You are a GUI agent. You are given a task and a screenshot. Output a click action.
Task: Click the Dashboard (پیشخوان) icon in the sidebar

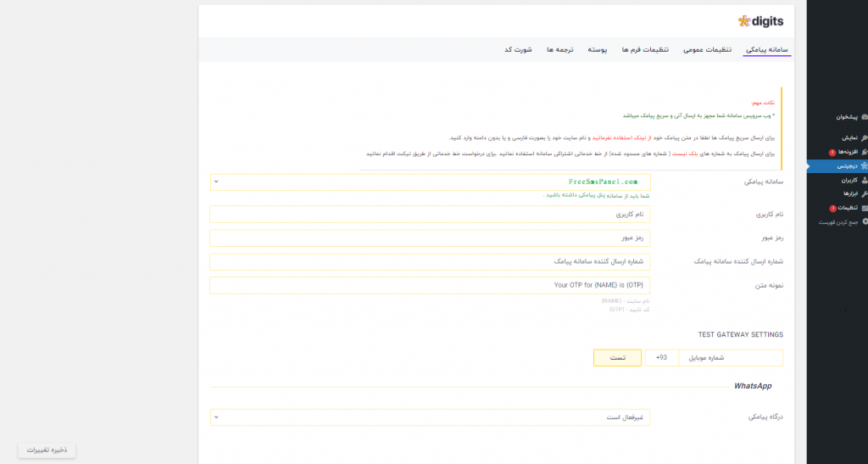(x=864, y=117)
